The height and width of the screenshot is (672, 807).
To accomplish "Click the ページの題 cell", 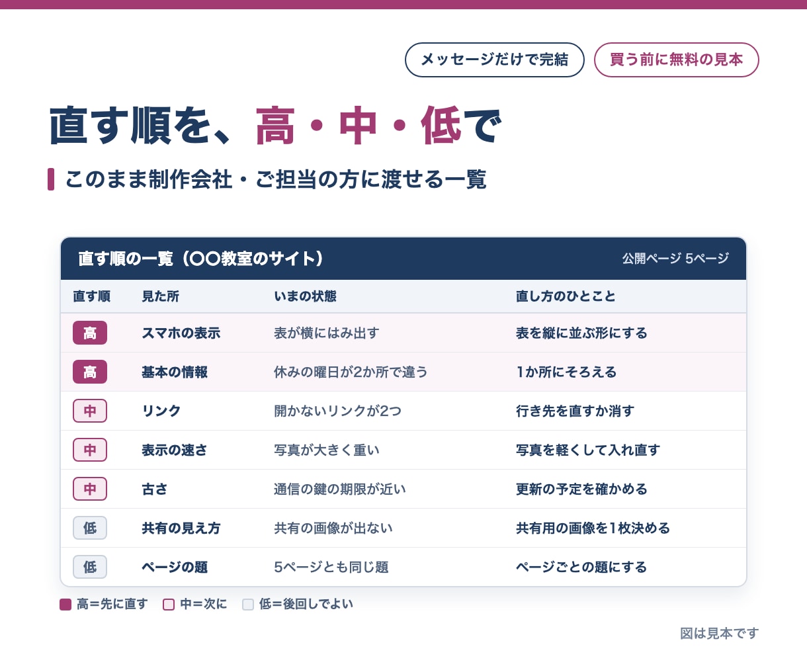I will pyautogui.click(x=175, y=567).
